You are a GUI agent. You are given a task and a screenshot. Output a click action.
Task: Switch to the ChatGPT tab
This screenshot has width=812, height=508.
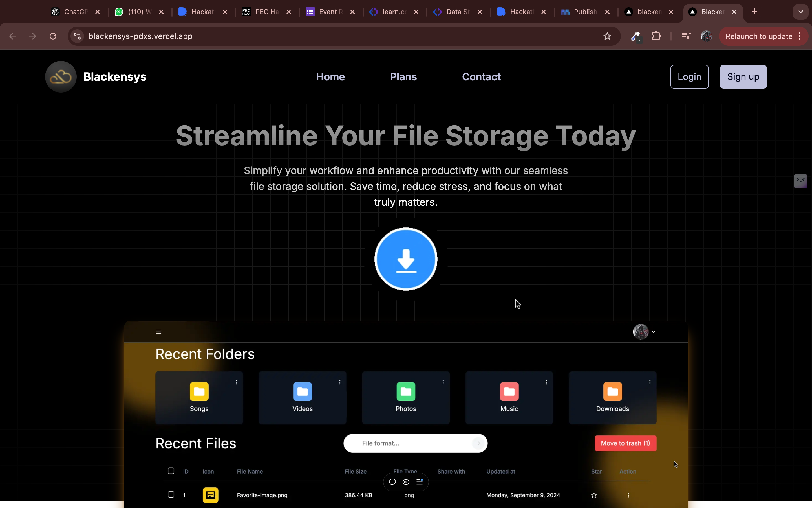pos(76,12)
